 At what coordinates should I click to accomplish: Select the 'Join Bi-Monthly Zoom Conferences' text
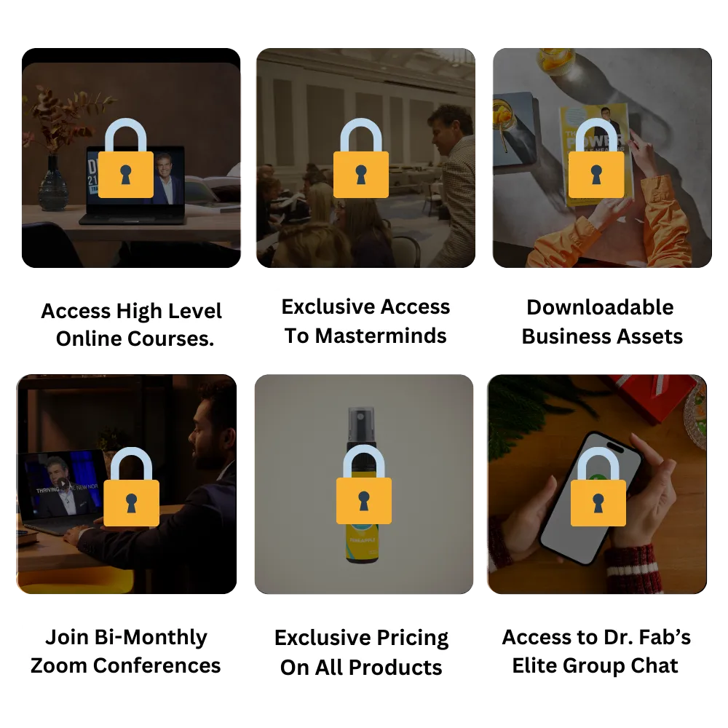coord(126,652)
